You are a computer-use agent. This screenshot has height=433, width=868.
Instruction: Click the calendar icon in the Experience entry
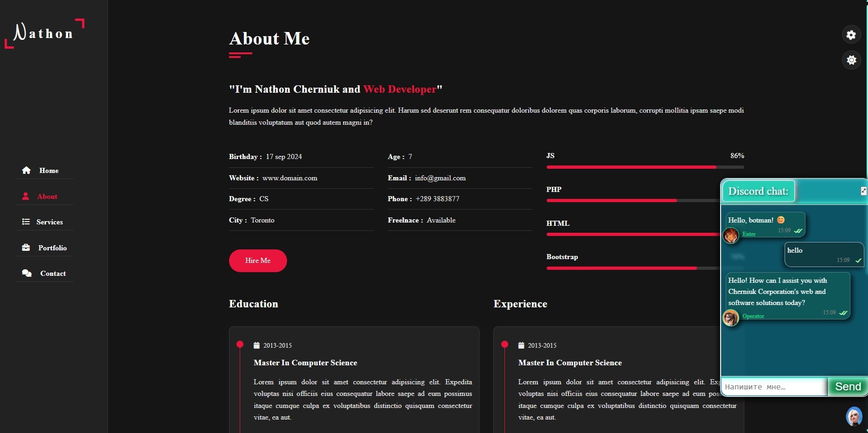click(521, 345)
